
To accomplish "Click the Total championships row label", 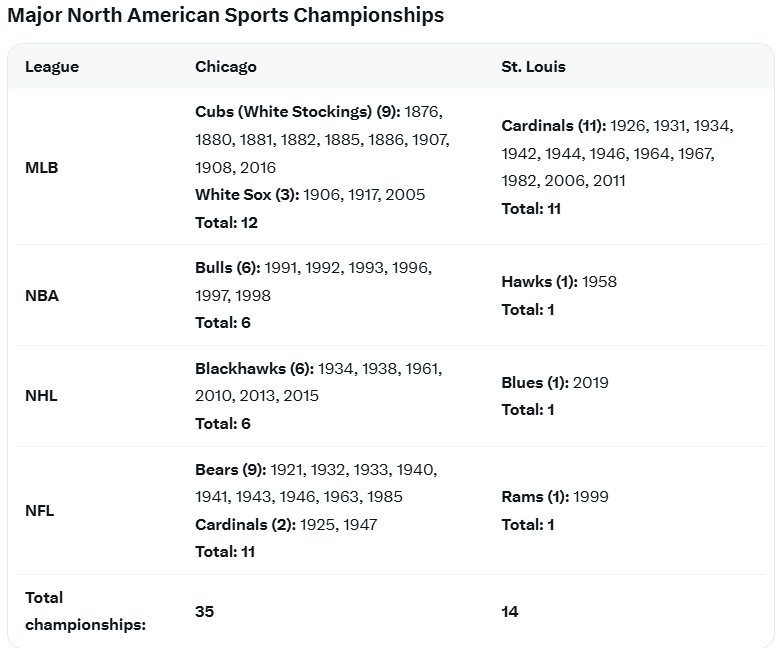I will (86, 611).
